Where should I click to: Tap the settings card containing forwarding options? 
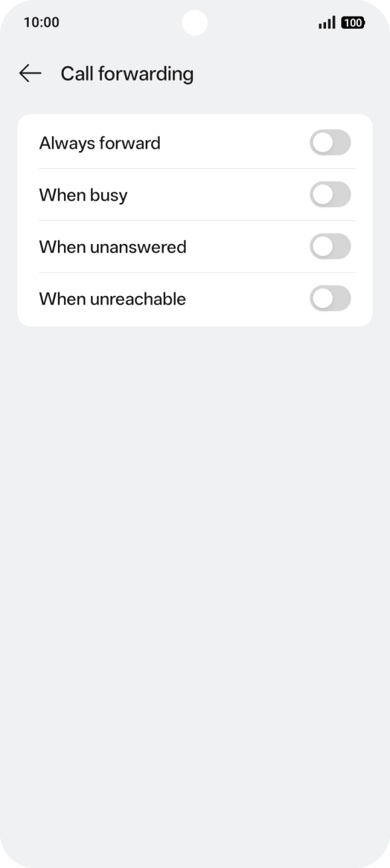coord(195,219)
